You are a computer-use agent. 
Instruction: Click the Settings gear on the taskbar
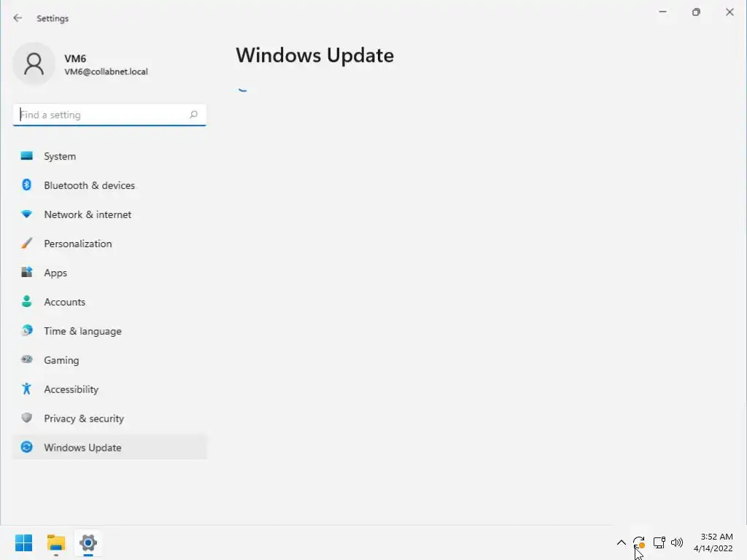(x=88, y=542)
